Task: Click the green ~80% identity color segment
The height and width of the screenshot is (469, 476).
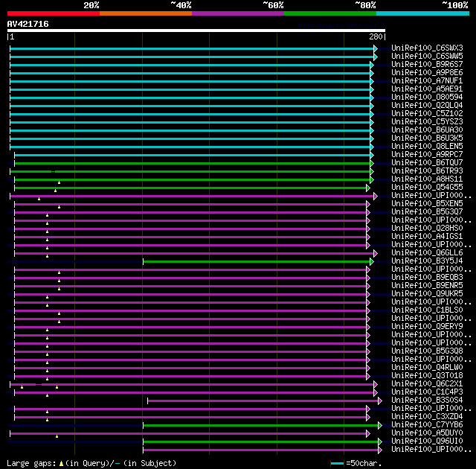Action: pyautogui.click(x=330, y=13)
